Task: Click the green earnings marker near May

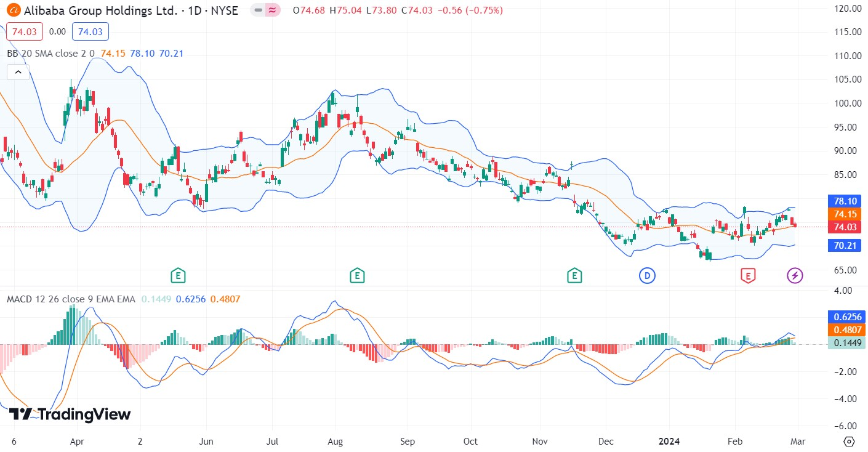Action: (x=178, y=276)
